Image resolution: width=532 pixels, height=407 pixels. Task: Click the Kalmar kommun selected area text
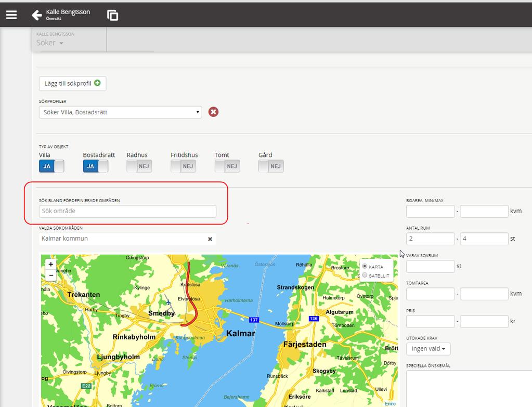tap(64, 239)
